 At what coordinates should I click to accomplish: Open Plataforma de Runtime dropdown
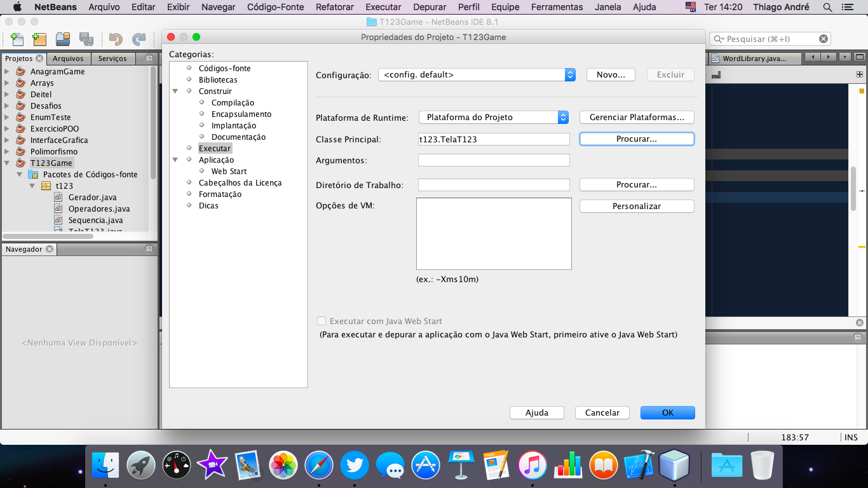(494, 117)
